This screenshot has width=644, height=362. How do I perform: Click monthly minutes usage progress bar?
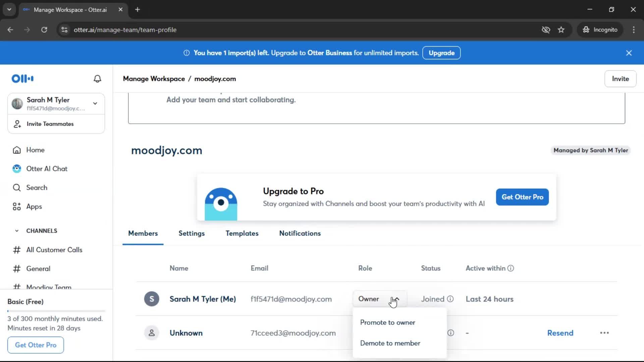click(x=56, y=311)
